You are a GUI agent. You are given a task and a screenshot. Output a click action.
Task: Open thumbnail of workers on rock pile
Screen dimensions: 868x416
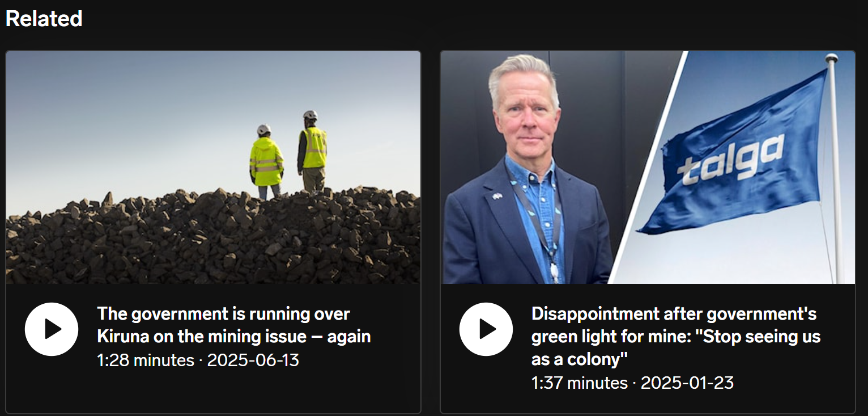[x=214, y=168]
